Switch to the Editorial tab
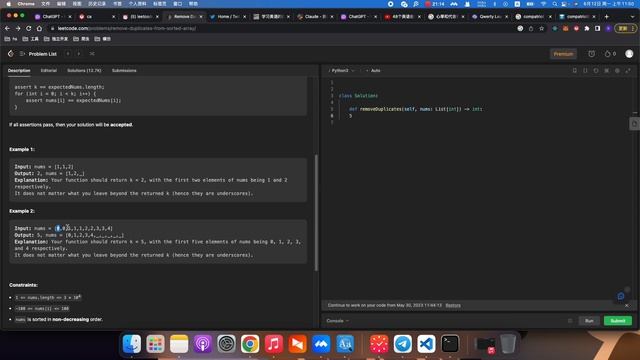 click(x=49, y=71)
